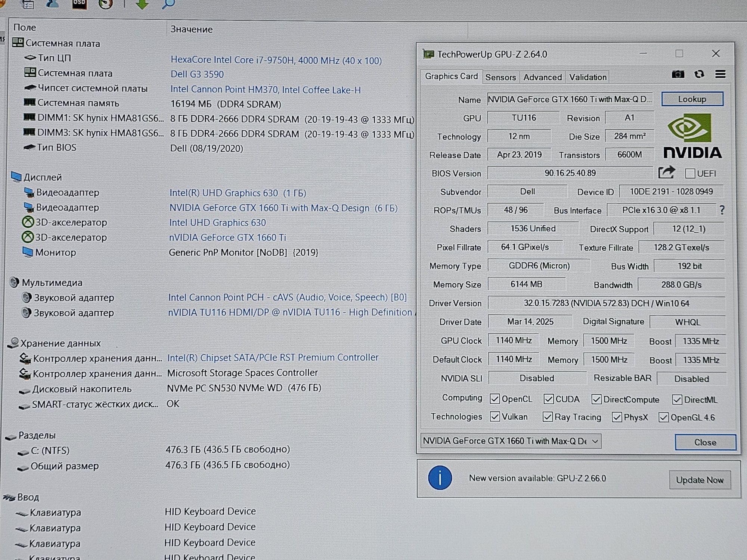Click GPU-Z screenshot camera icon
Image resolution: width=747 pixels, height=560 pixels.
pyautogui.click(x=678, y=74)
